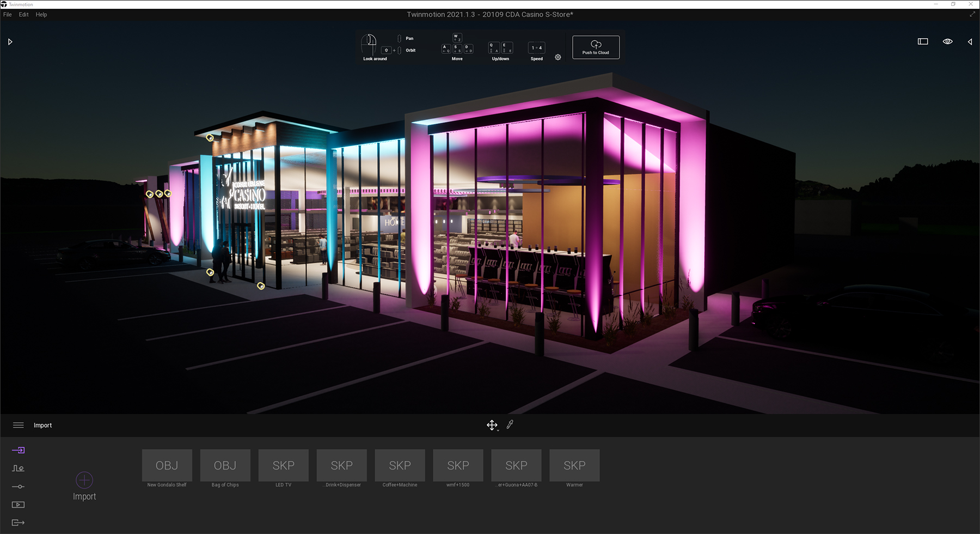Select the Warmer SKP import
Screen dimensions: 980x534
(575, 465)
